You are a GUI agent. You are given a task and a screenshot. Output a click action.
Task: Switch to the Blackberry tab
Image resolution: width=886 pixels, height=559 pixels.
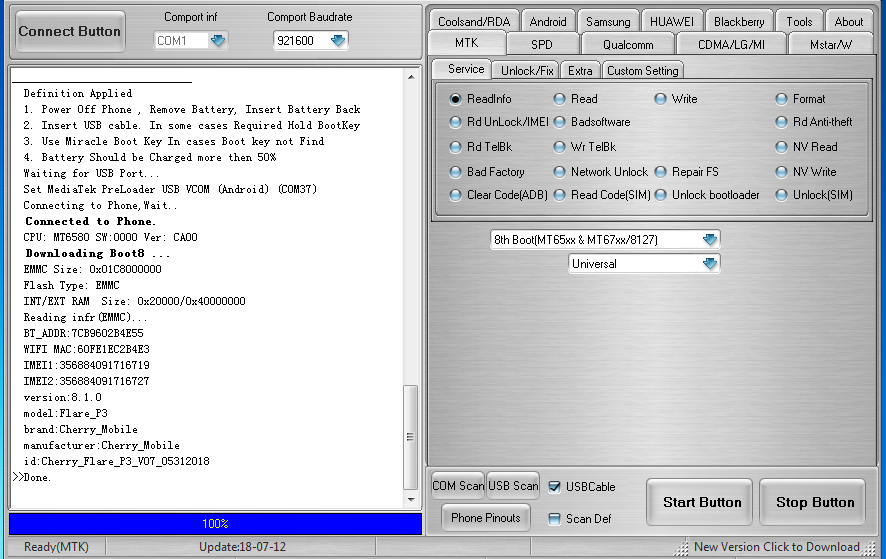point(739,21)
